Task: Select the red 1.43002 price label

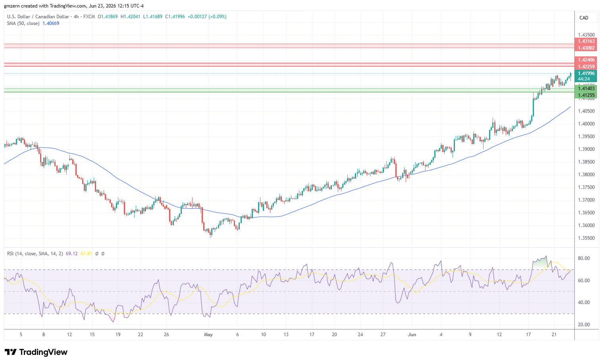Action: coord(586,48)
